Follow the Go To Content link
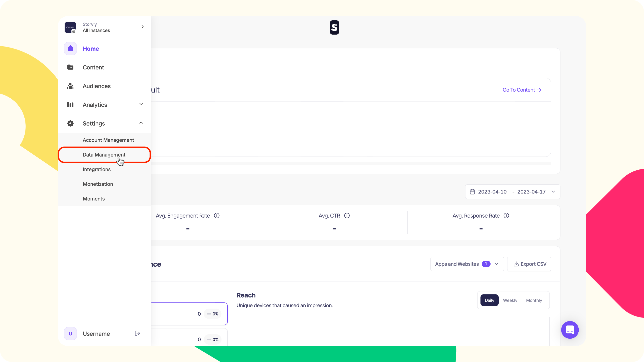 [522, 90]
